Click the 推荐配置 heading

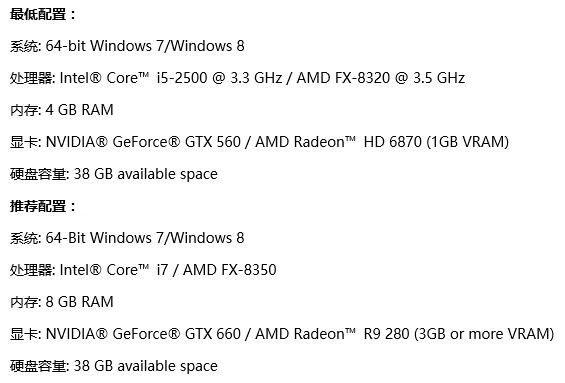(43, 206)
